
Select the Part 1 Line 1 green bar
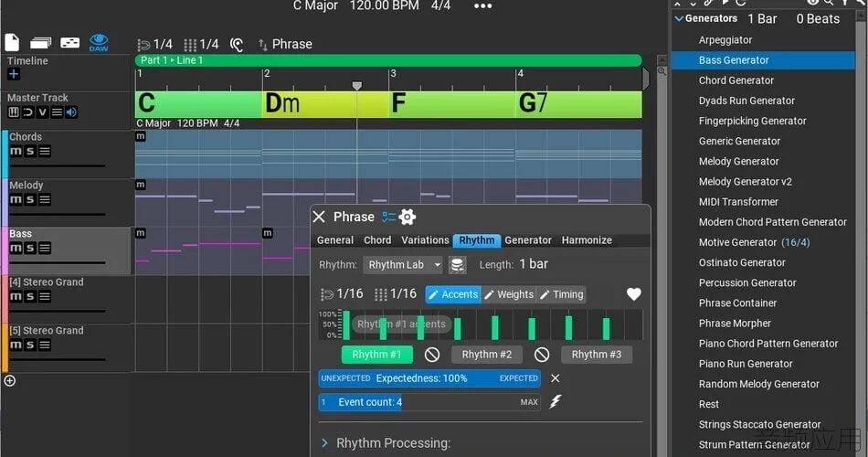coord(388,60)
